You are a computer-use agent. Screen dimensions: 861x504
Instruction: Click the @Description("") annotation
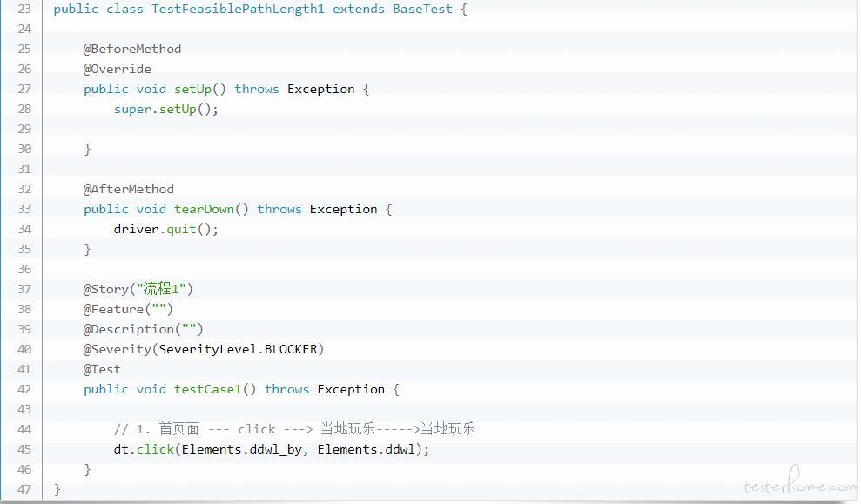coord(144,329)
